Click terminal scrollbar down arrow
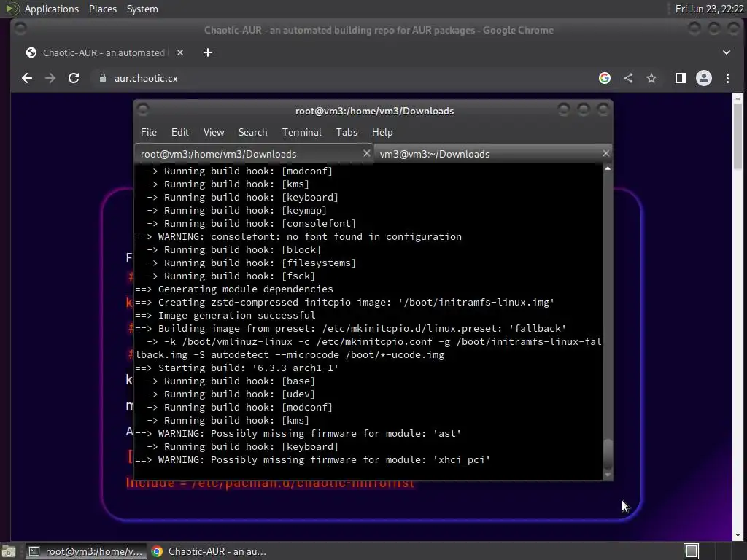Screen dimensions: 747x560 (x=608, y=475)
